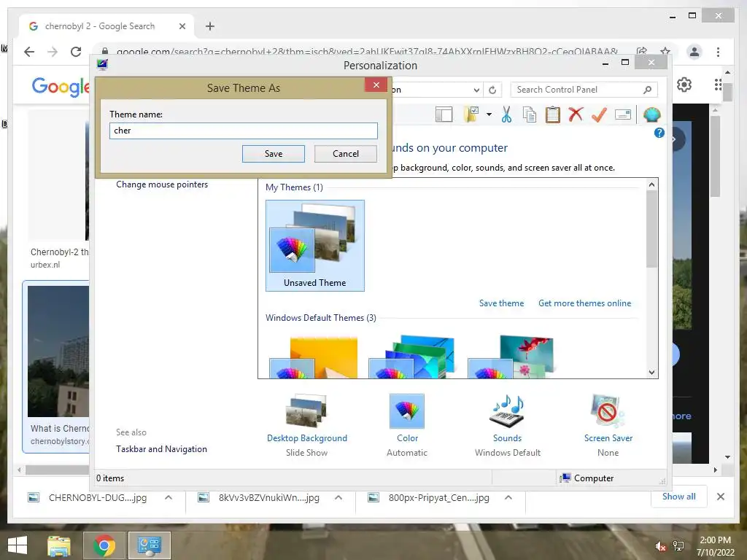The width and height of the screenshot is (747, 560).
Task: Go back in Chrome browser
Action: [29, 52]
